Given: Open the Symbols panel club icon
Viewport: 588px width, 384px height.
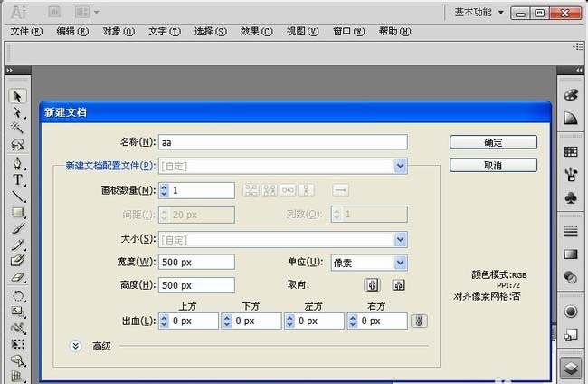Looking at the screenshot, I should point(571,197).
